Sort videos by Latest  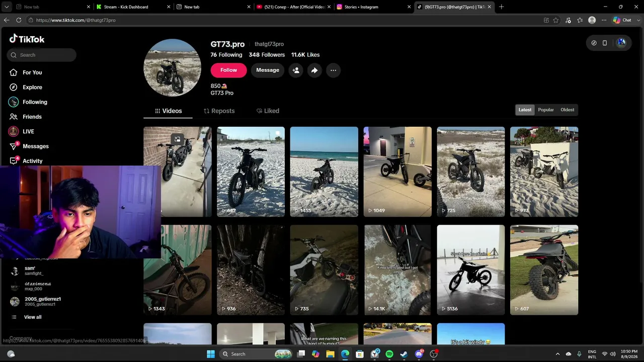tap(525, 110)
